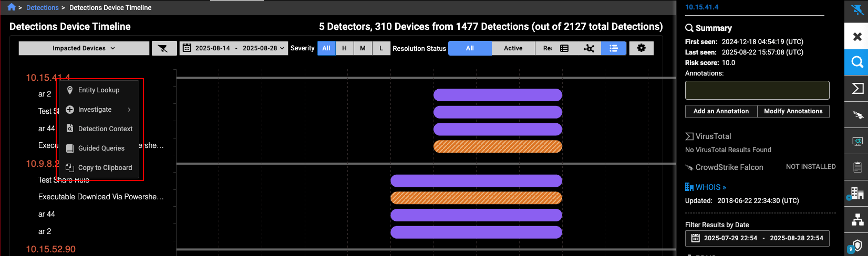Click the orange striped bar under 10.15.41.4

[x=498, y=146]
